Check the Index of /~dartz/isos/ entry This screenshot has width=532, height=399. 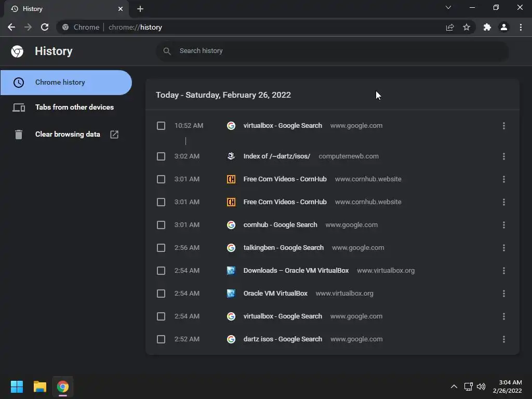point(161,156)
